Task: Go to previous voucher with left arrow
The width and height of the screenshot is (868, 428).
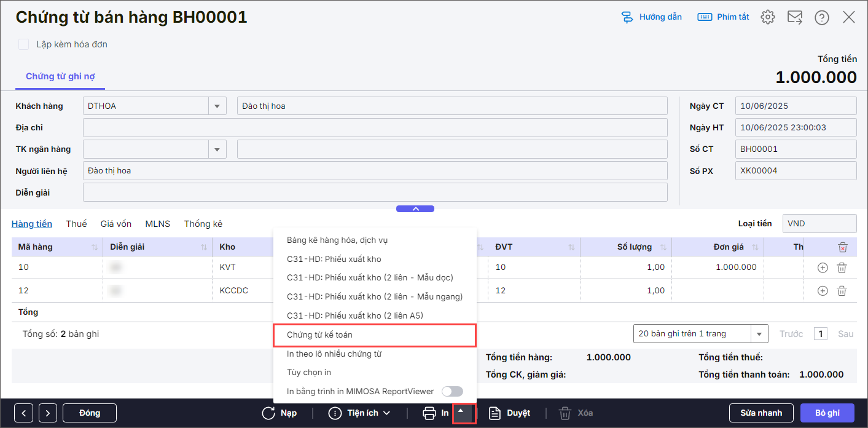Action: tap(23, 413)
